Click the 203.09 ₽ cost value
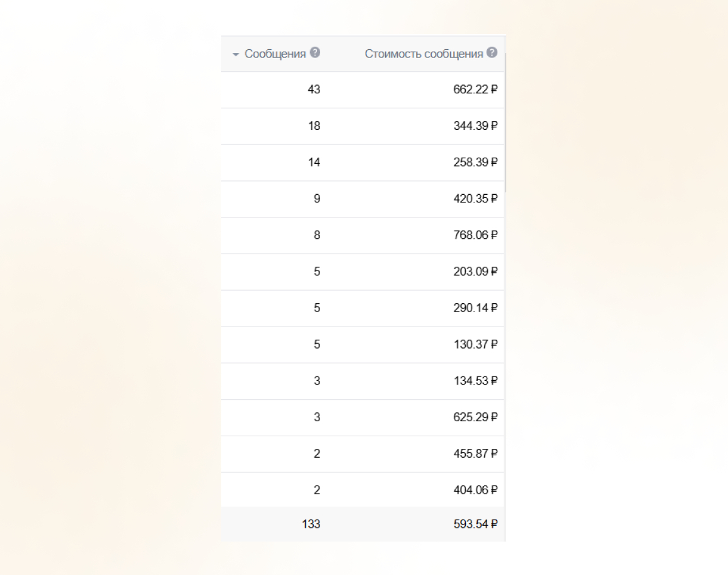The height and width of the screenshot is (575, 728). point(475,272)
